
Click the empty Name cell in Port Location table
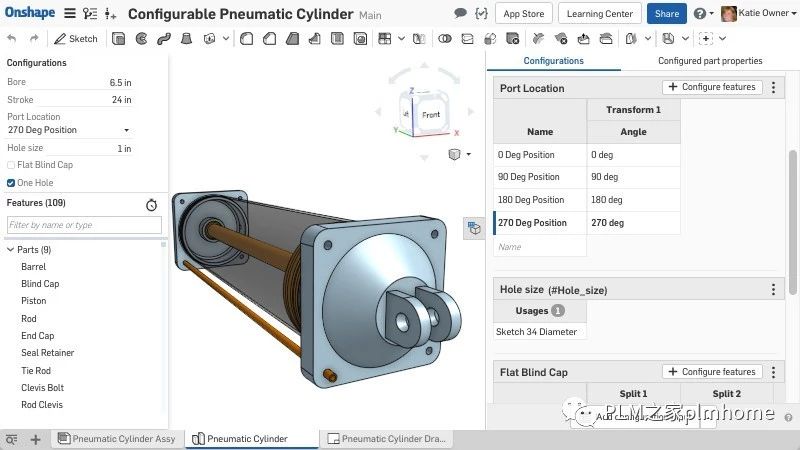click(x=540, y=247)
